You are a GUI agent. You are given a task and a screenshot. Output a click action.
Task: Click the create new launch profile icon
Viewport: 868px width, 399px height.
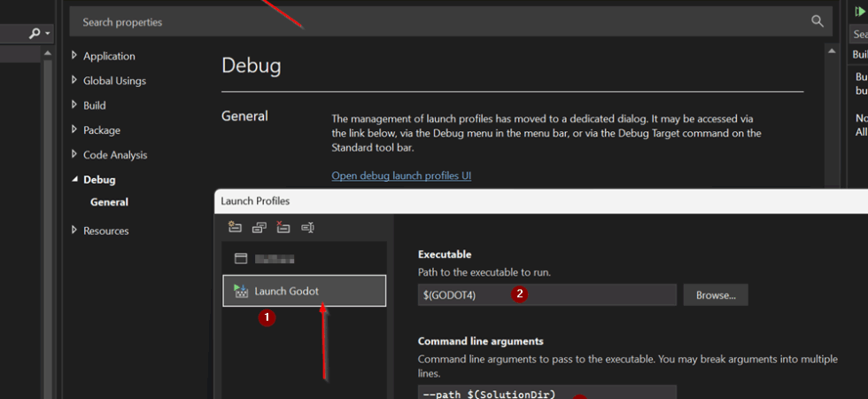pos(235,227)
